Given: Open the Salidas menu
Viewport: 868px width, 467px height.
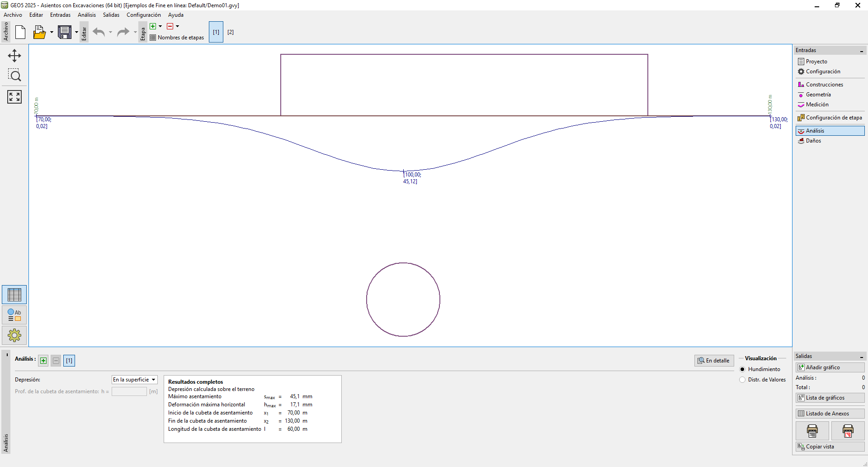Looking at the screenshot, I should (x=111, y=15).
